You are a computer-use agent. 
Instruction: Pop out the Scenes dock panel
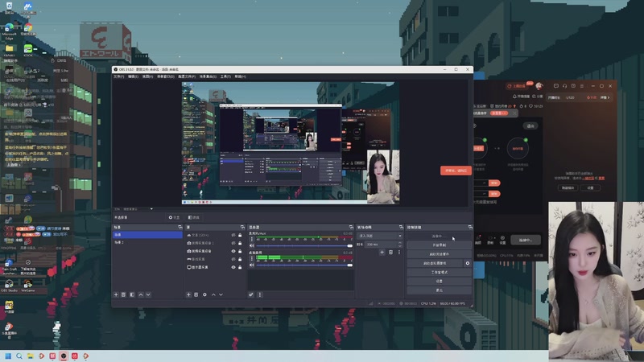(180, 227)
